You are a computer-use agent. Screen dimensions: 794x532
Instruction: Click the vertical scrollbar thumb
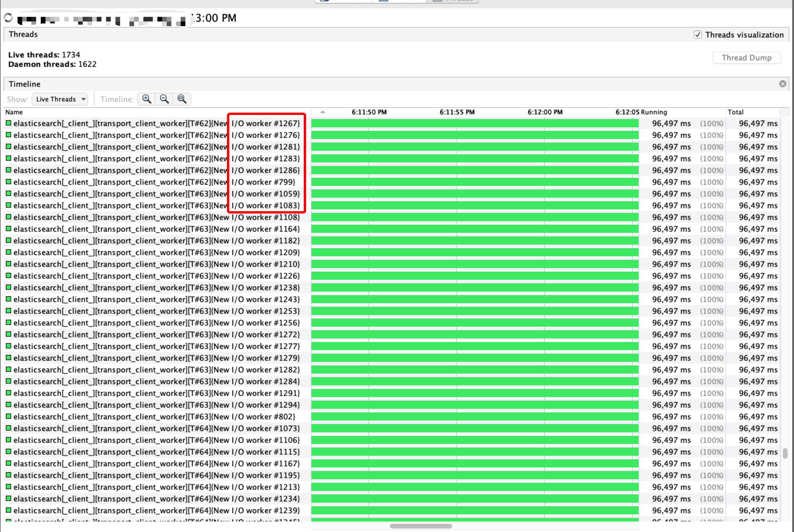pyautogui.click(x=785, y=453)
